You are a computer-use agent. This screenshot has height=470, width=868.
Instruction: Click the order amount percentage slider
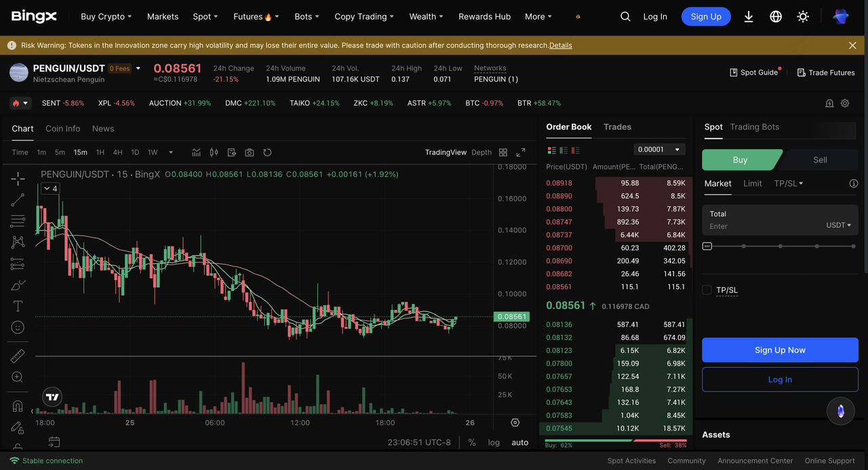tap(780, 246)
